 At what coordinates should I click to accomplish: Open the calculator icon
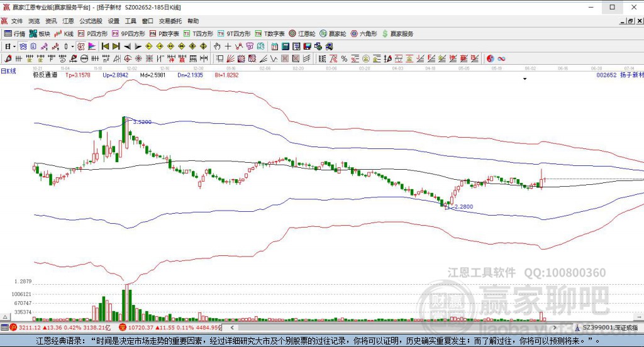click(x=286, y=47)
